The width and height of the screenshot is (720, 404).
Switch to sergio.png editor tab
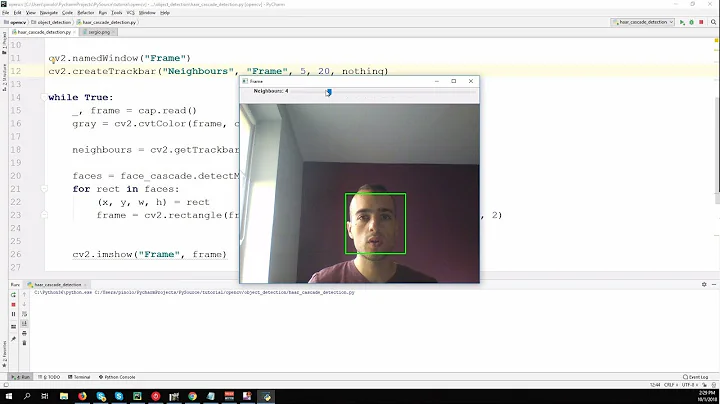(x=99, y=32)
